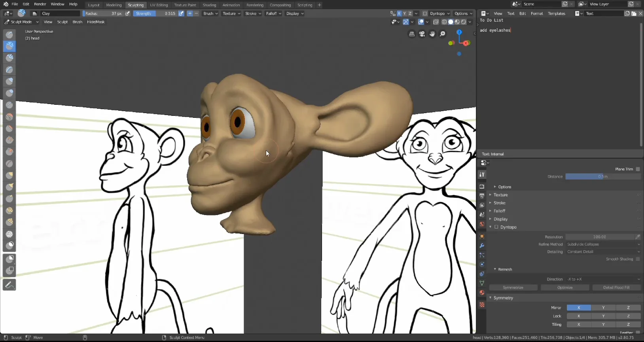The width and height of the screenshot is (644, 342).
Task: Open the Hide/Mask menu
Action: tap(96, 22)
